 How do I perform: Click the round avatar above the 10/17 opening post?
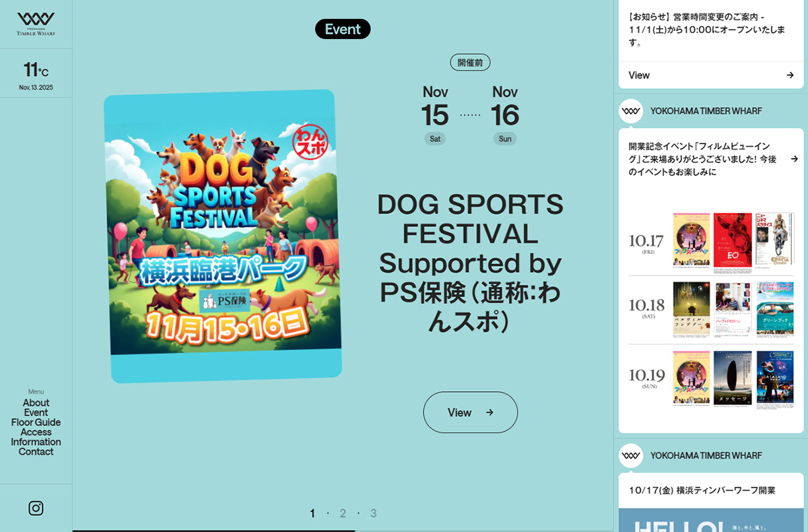coord(631,456)
